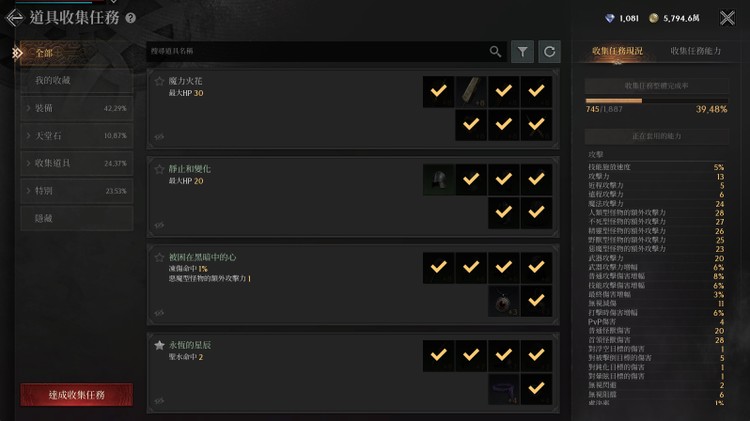Toggle favorite star for 魔力火花

(x=159, y=81)
